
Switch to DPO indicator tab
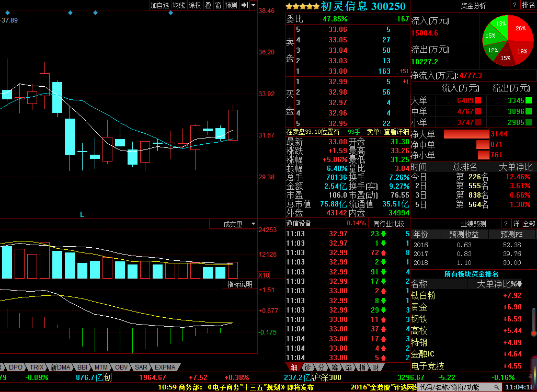16,367
